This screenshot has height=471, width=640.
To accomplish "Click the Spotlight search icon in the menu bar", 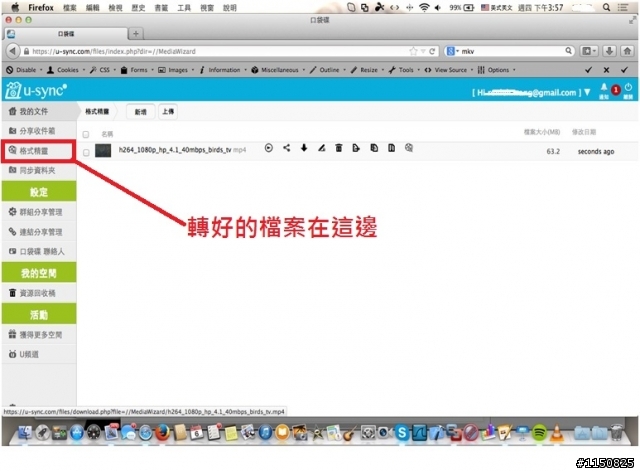I will point(607,7).
